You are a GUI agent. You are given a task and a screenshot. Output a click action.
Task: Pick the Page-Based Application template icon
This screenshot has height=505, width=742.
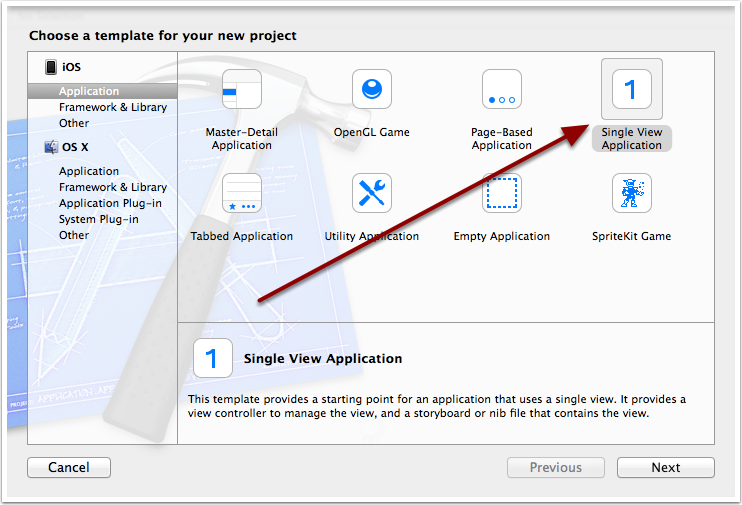point(501,90)
